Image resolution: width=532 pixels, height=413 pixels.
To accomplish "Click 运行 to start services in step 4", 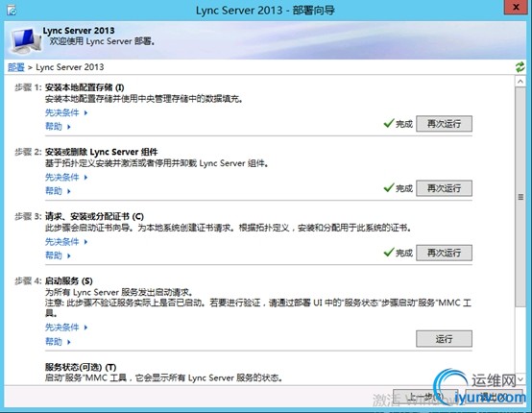I will click(444, 339).
